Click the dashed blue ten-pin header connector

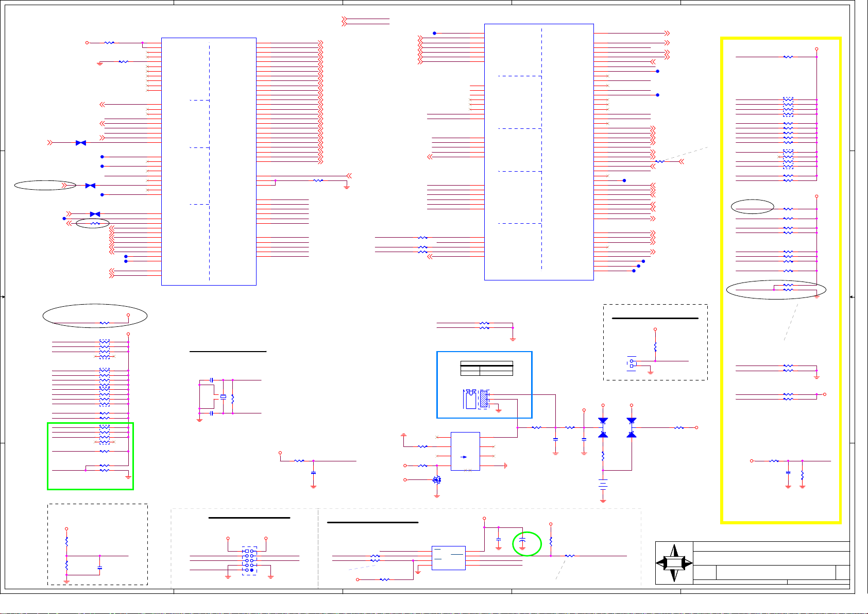point(250,561)
